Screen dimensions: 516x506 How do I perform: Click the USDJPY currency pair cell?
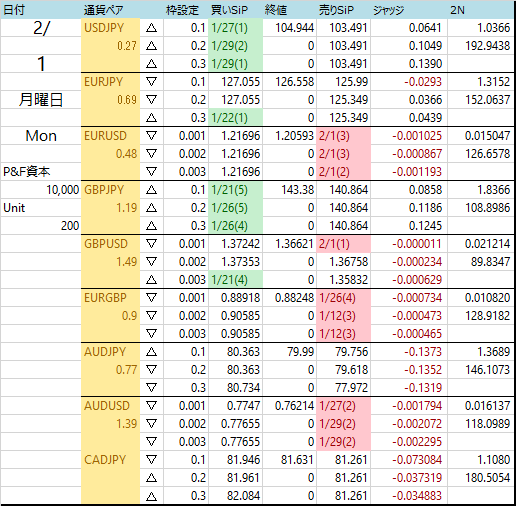point(110,28)
